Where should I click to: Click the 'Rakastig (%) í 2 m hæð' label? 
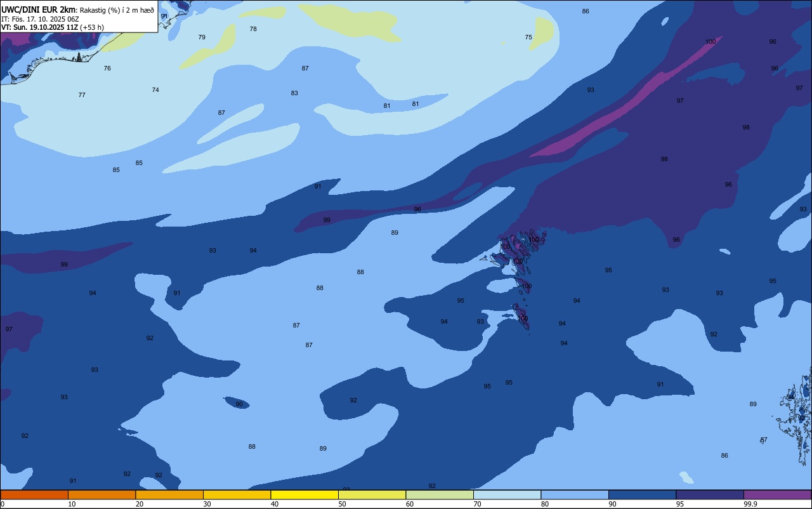pyautogui.click(x=117, y=10)
